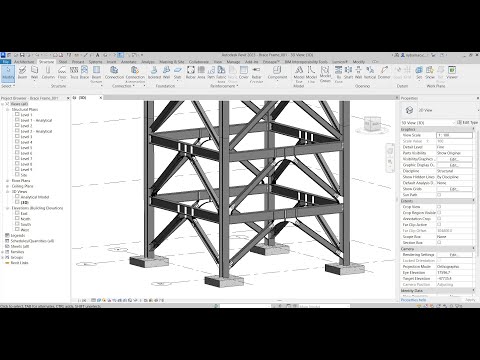Image resolution: width=480 pixels, height=360 pixels.
Task: Select the structural Column tool
Action: pos(48,72)
